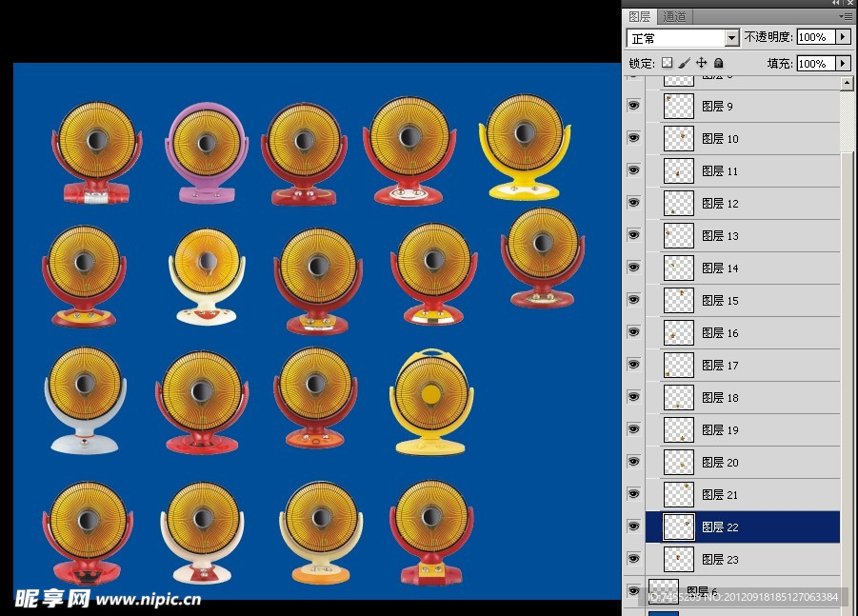Image resolution: width=858 pixels, height=616 pixels.
Task: Toggle visibility of 图层 16
Action: click(633, 332)
